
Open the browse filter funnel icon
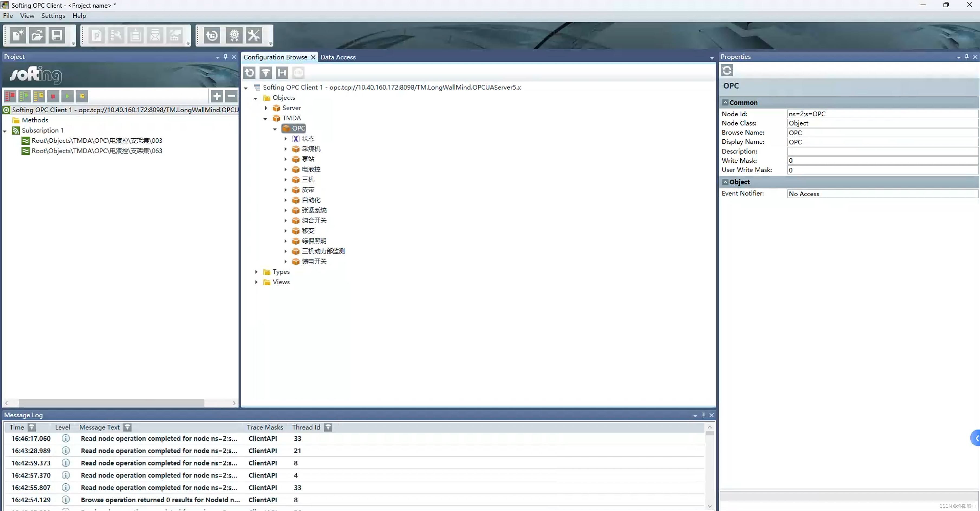pyautogui.click(x=266, y=72)
